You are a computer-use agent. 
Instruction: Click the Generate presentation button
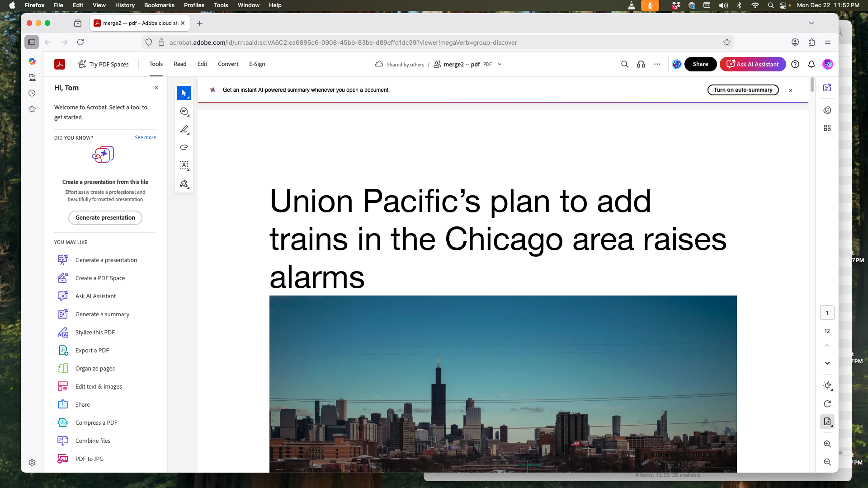(105, 218)
